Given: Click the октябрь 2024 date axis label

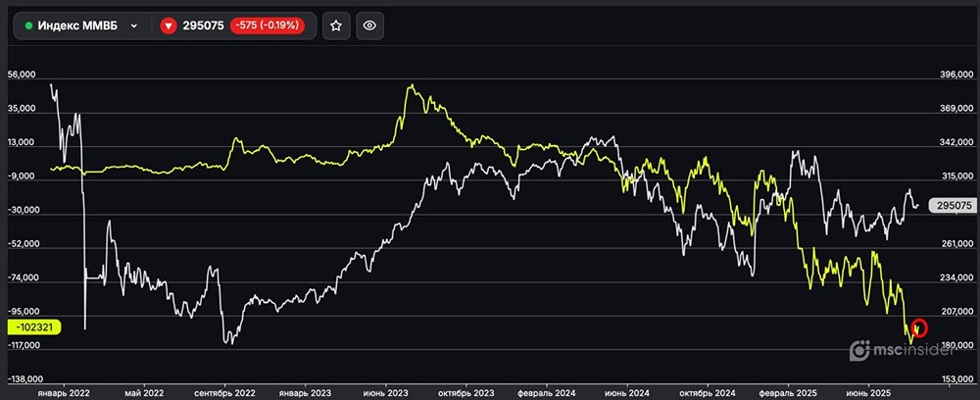Looking at the screenshot, I should point(708,394).
